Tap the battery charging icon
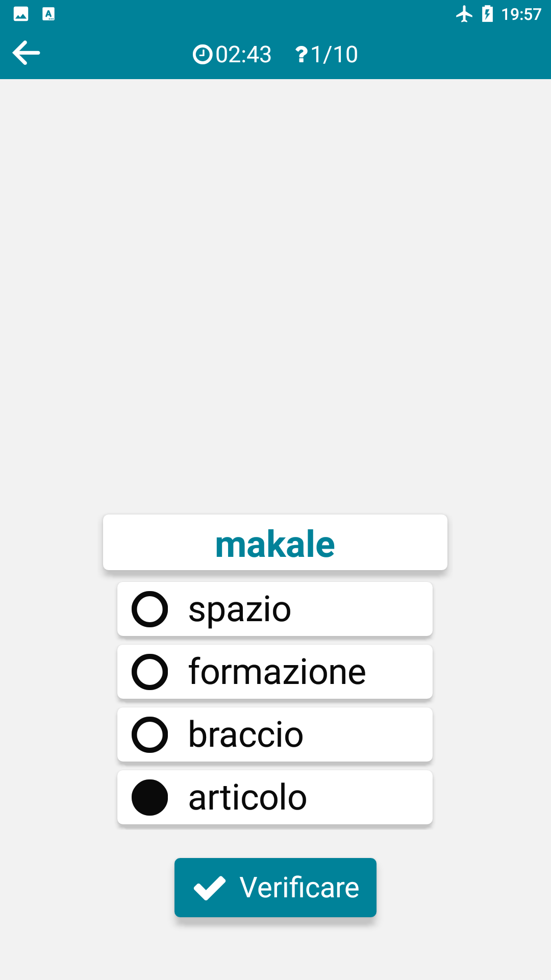551x980 pixels. coord(487,14)
